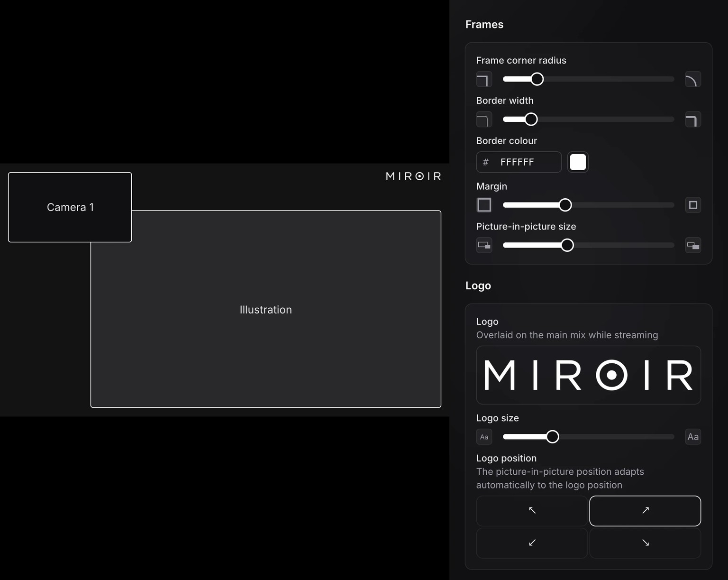Screen dimensions: 728x580
Task: Click the Frame corner radius slider handle
Action: click(x=537, y=79)
